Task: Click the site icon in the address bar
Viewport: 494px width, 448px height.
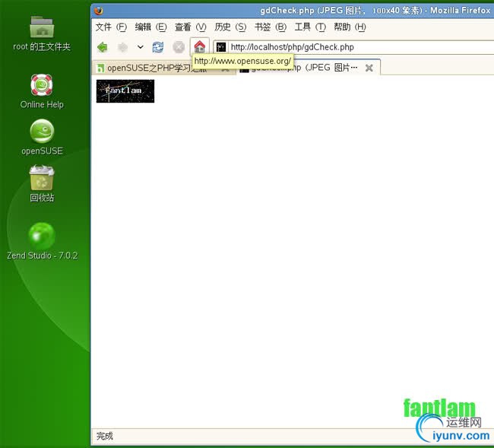Action: 221,47
